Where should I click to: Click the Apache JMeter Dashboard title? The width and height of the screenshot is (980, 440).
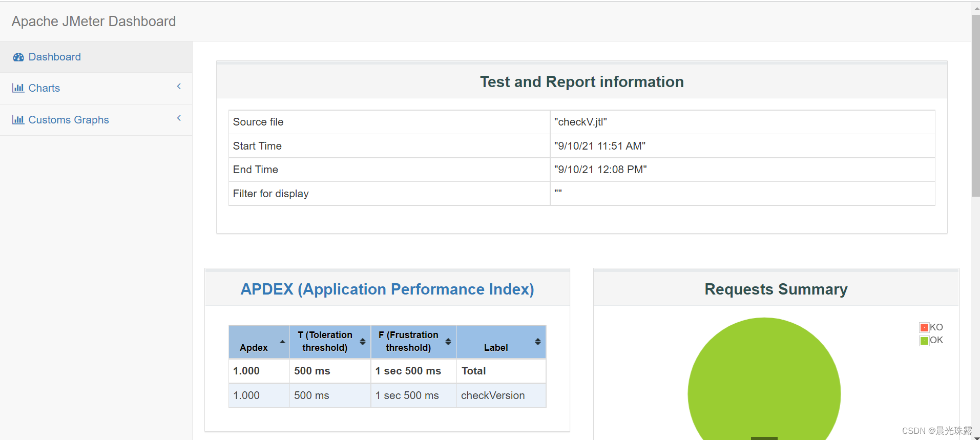[94, 22]
